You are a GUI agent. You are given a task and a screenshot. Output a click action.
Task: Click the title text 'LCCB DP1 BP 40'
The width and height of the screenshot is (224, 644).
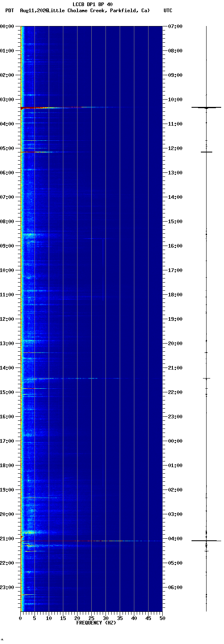click(93, 4)
